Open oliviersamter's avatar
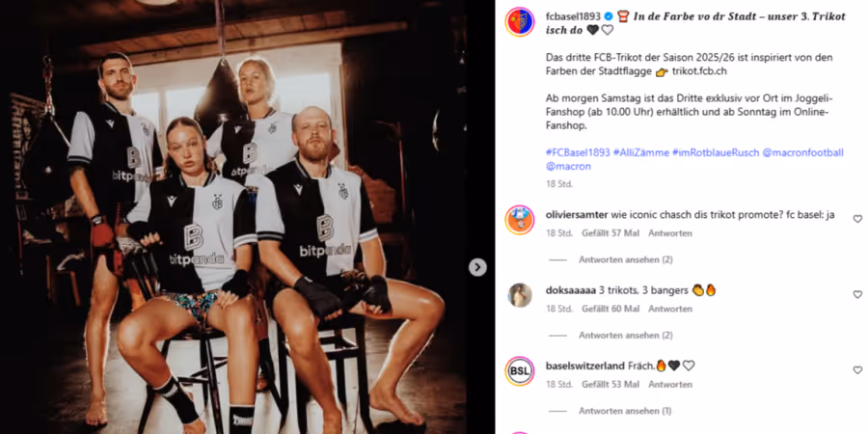 520,220
